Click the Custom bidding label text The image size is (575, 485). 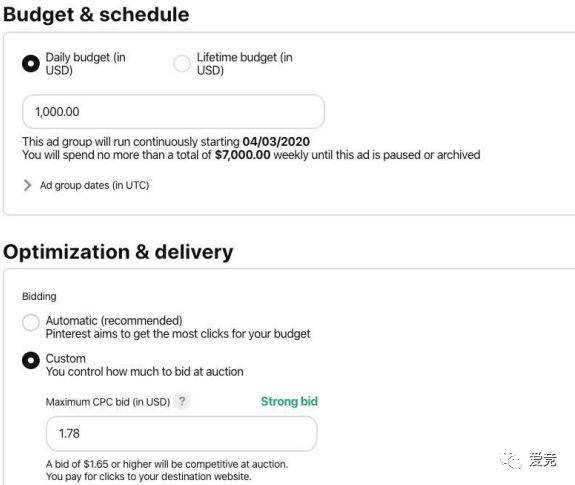66,358
